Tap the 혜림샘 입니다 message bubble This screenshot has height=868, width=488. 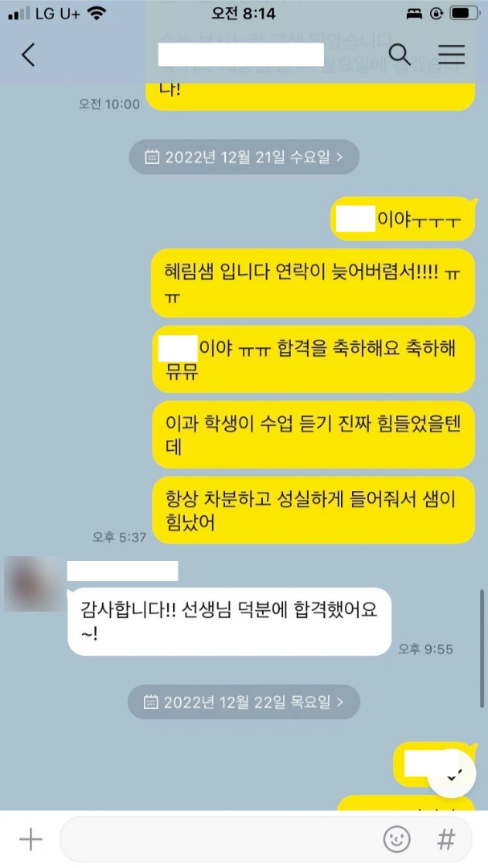coord(313,283)
